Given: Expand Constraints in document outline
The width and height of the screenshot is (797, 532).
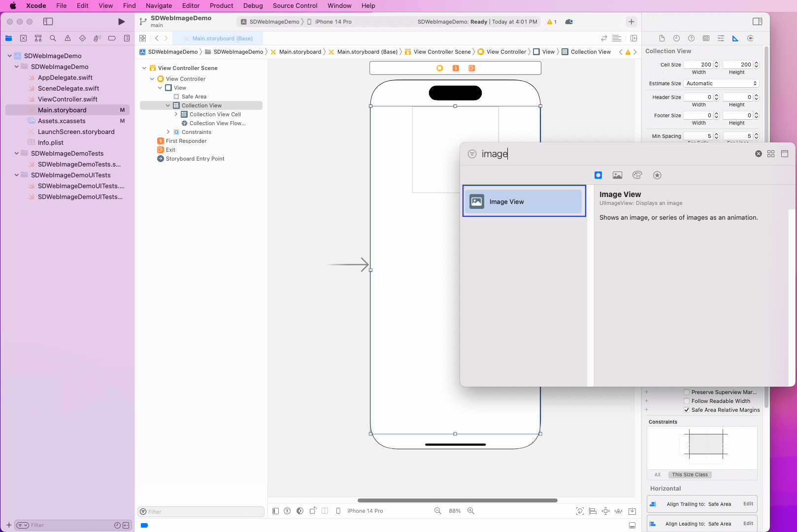Looking at the screenshot, I should coord(168,132).
